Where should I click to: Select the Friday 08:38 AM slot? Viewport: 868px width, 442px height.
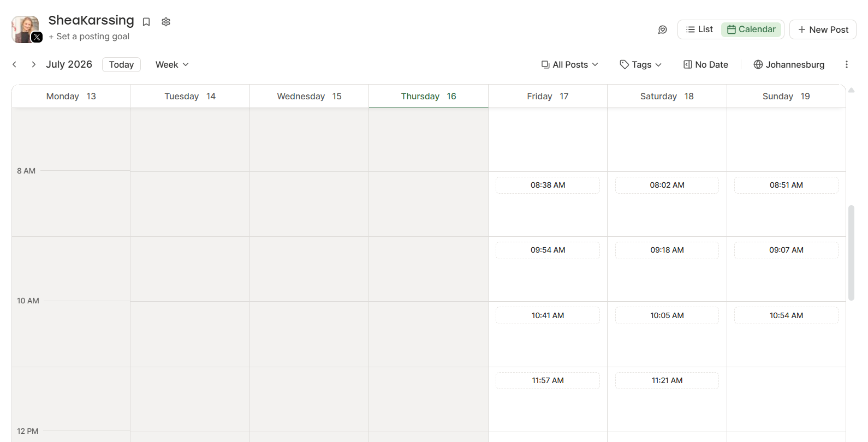pyautogui.click(x=548, y=185)
